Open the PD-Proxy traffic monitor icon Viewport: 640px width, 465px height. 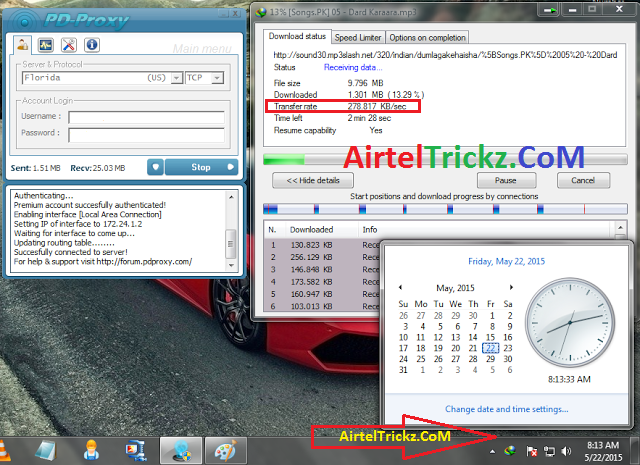(x=46, y=45)
